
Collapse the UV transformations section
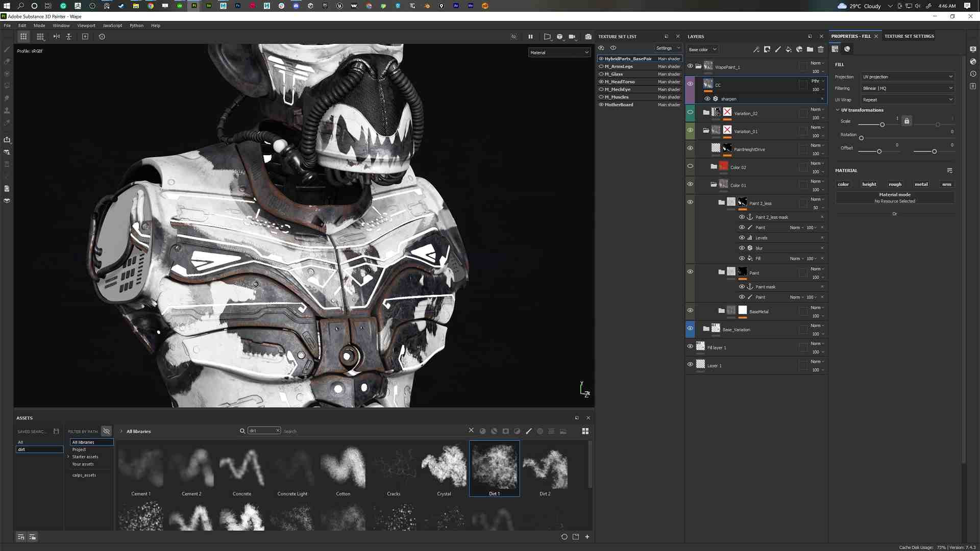pyautogui.click(x=838, y=110)
